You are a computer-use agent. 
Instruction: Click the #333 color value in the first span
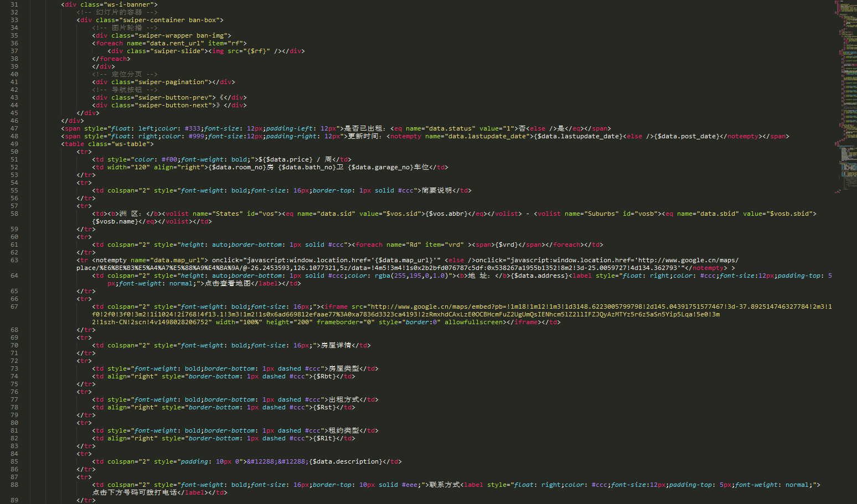click(x=193, y=128)
